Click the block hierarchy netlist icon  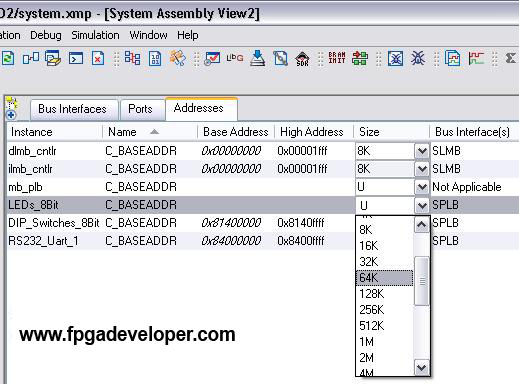[x=132, y=58]
